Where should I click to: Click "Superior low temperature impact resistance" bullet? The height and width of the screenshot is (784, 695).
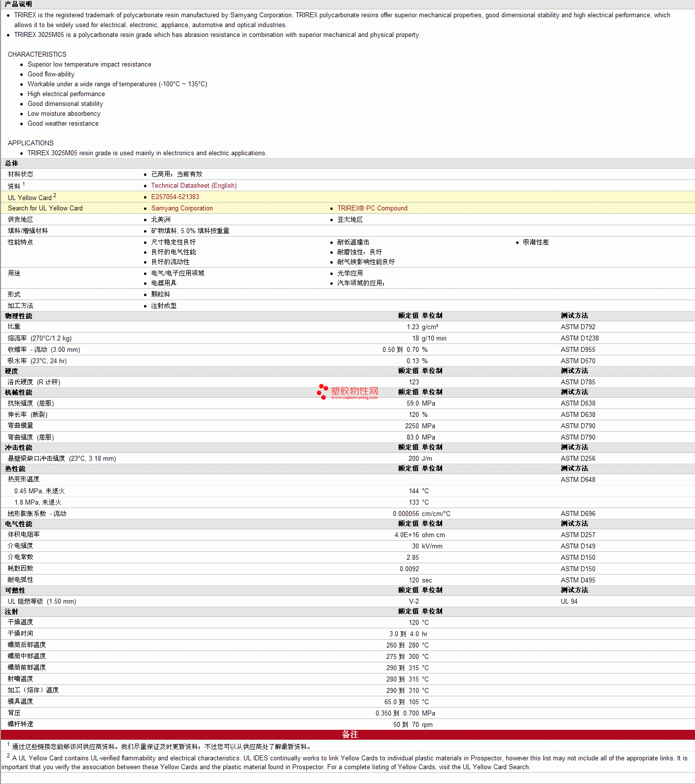(89, 65)
